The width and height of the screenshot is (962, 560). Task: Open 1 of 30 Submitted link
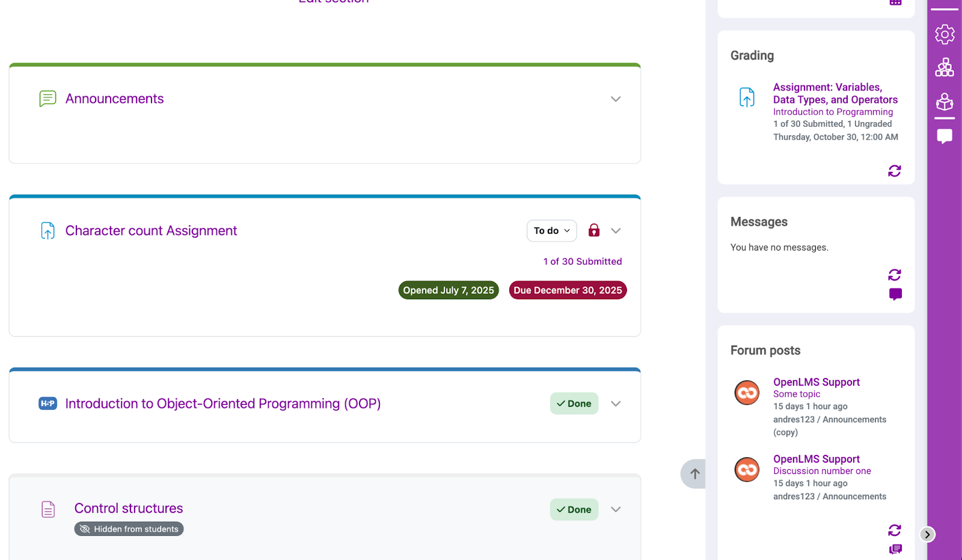click(x=582, y=261)
